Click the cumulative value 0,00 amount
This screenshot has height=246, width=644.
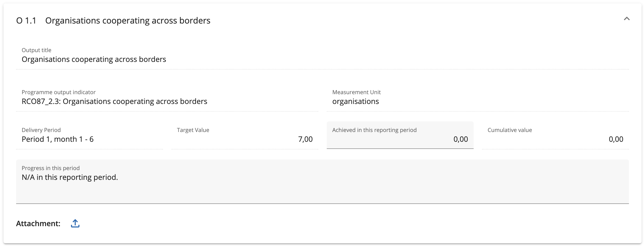tap(616, 139)
